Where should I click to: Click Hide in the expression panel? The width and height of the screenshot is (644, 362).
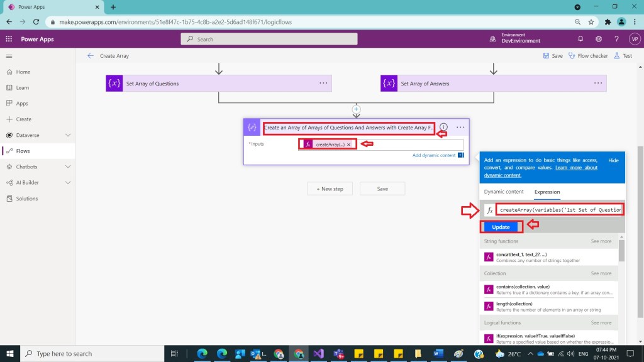click(x=613, y=161)
